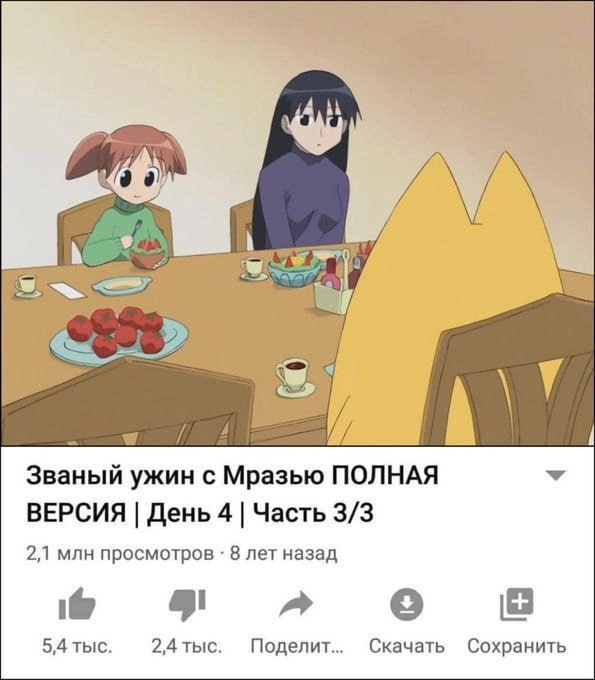Click the Поделит… label
Image resolution: width=595 pixels, height=680 pixels.
(x=297, y=647)
